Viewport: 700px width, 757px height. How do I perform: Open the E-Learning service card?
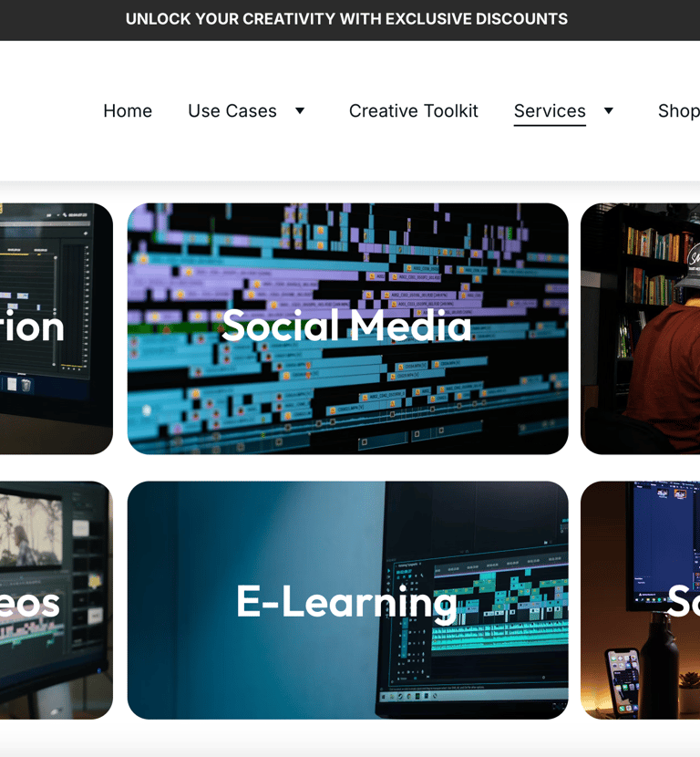[348, 600]
